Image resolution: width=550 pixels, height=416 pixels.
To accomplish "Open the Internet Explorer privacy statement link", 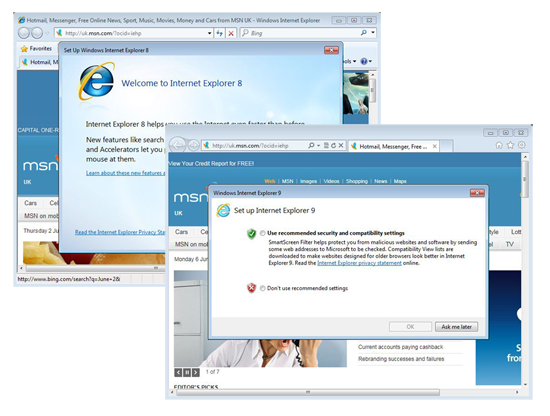I will (x=359, y=263).
